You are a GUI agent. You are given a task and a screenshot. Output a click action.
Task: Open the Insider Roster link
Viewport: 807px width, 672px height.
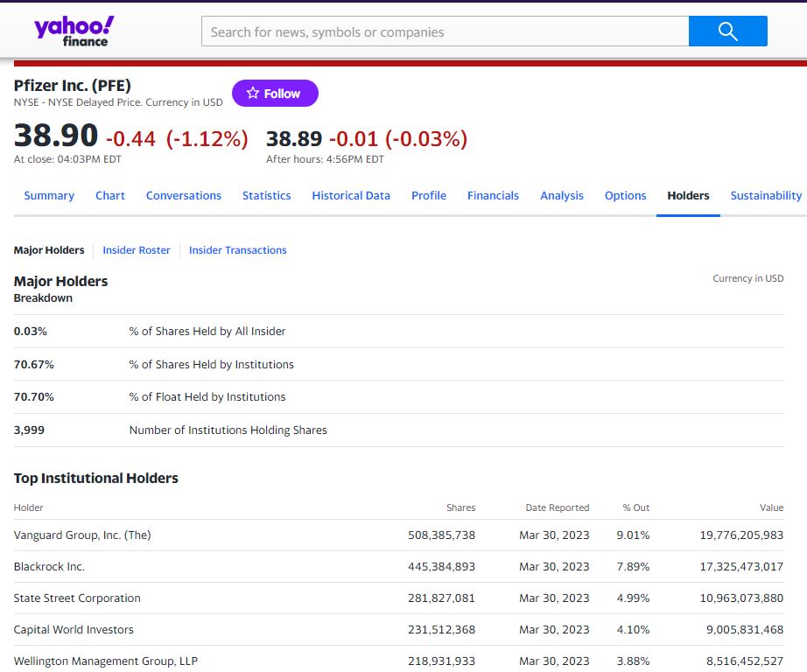[137, 250]
